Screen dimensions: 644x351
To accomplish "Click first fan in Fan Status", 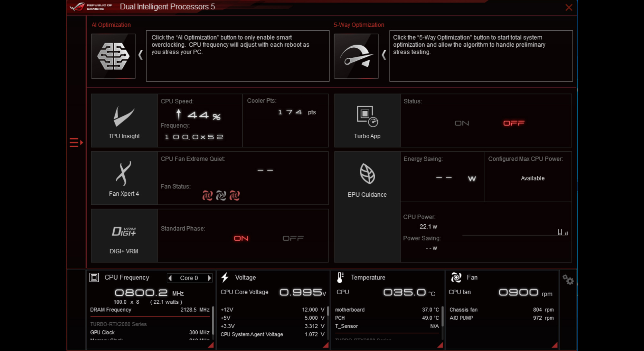I will pos(207,195).
